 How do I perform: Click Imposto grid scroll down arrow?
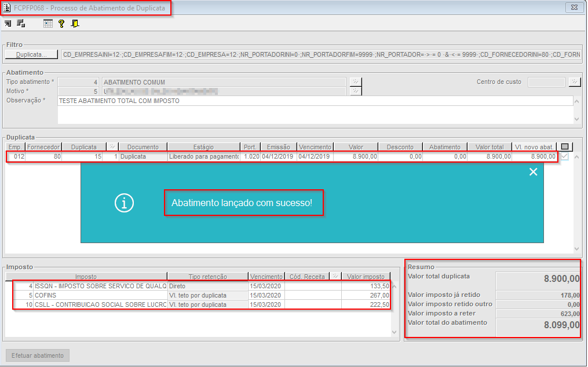coord(394,332)
